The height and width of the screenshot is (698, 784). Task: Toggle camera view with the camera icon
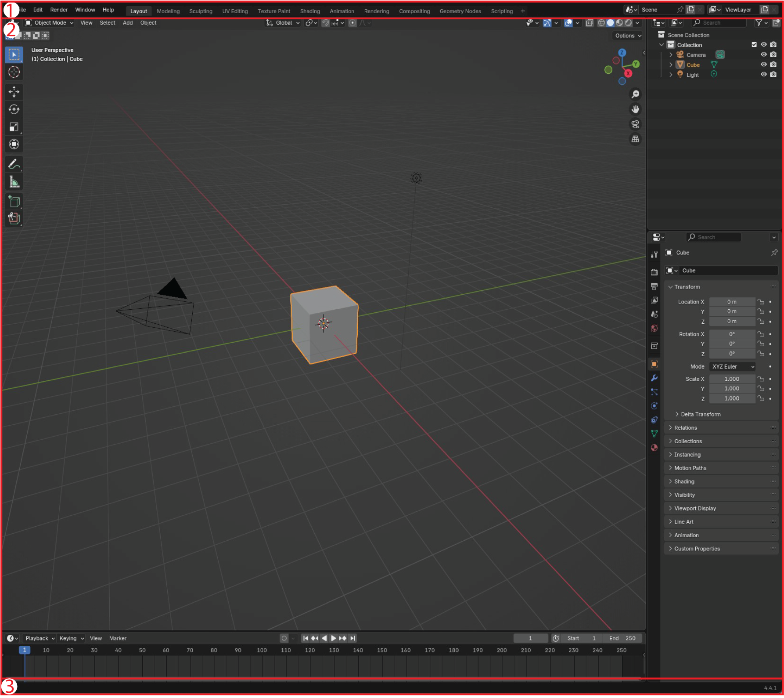[x=635, y=124]
